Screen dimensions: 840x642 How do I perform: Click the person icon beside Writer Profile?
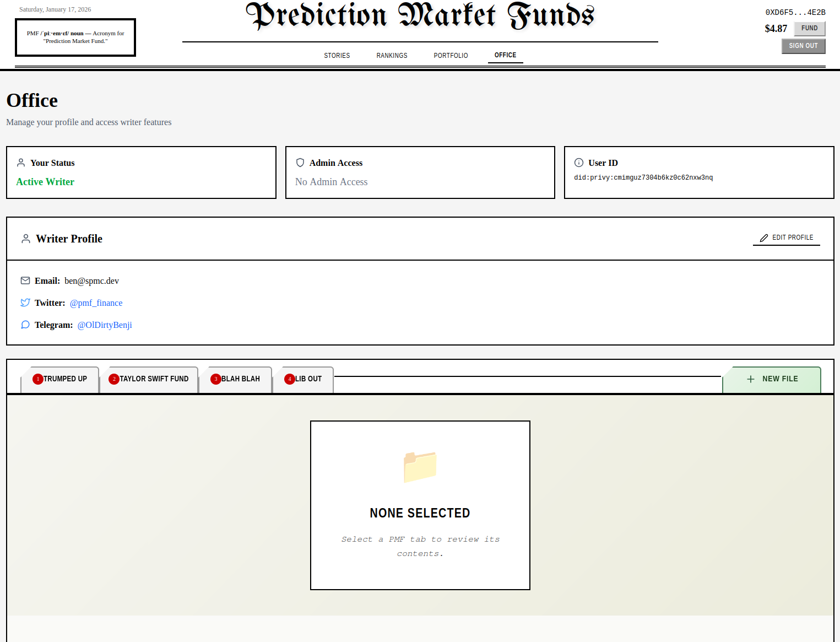click(x=26, y=239)
